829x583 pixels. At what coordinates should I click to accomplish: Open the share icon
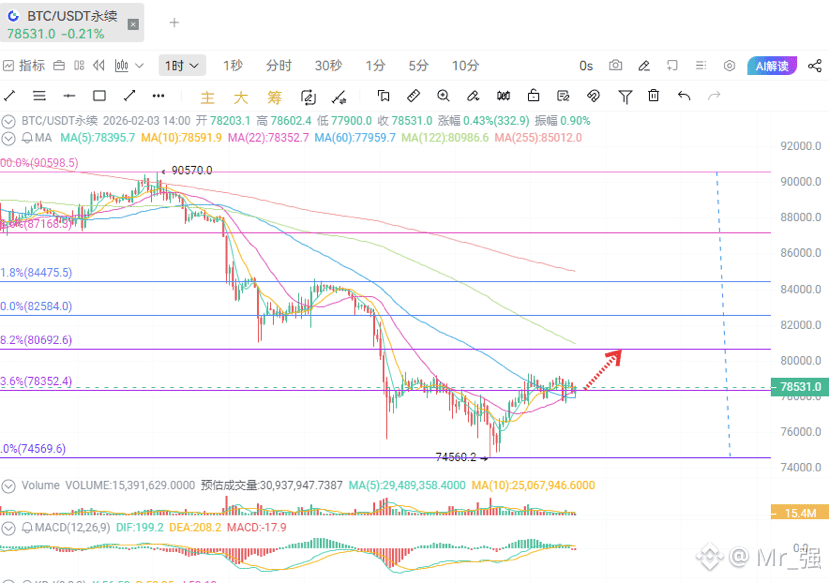[815, 66]
